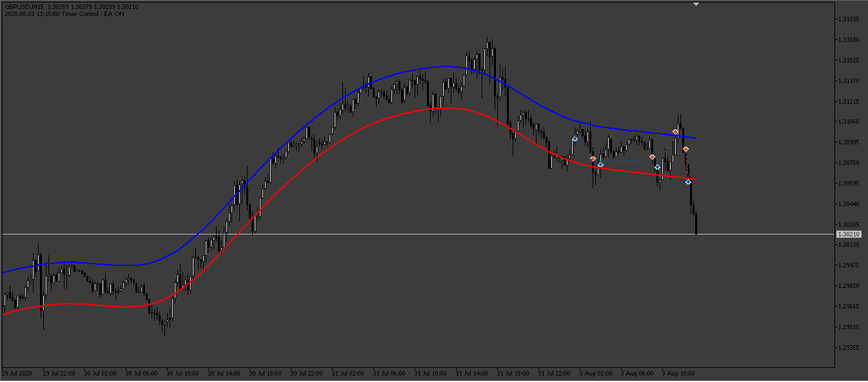Click the 1.30750 price axis label
Viewport: 868px width, 382px height.
pyautogui.click(x=849, y=163)
